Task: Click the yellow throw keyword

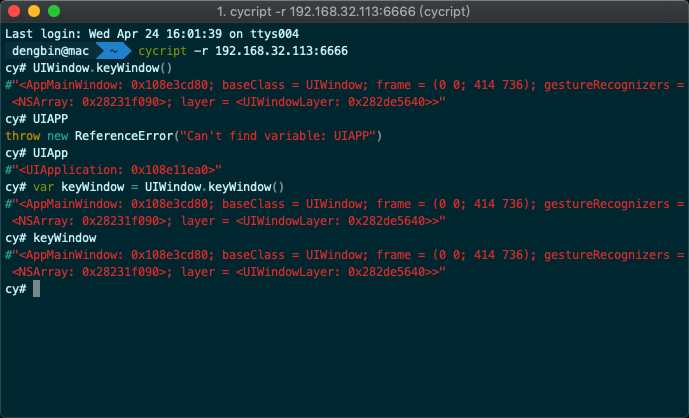Action: point(23,136)
